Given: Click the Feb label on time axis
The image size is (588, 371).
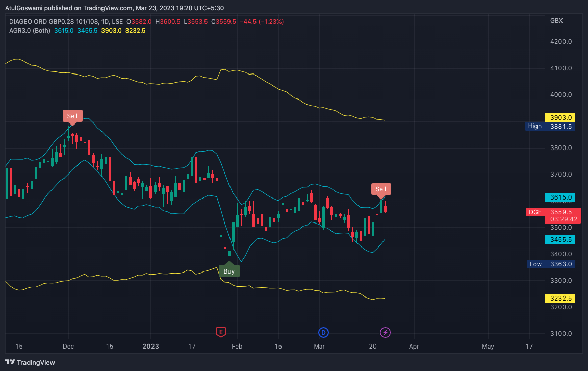Looking at the screenshot, I should 237,346.
